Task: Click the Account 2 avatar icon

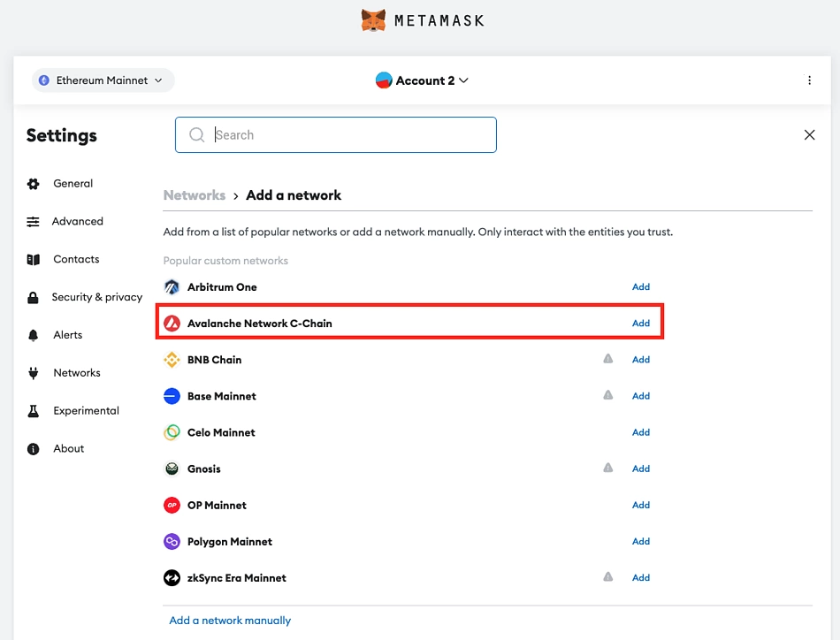Action: click(384, 80)
